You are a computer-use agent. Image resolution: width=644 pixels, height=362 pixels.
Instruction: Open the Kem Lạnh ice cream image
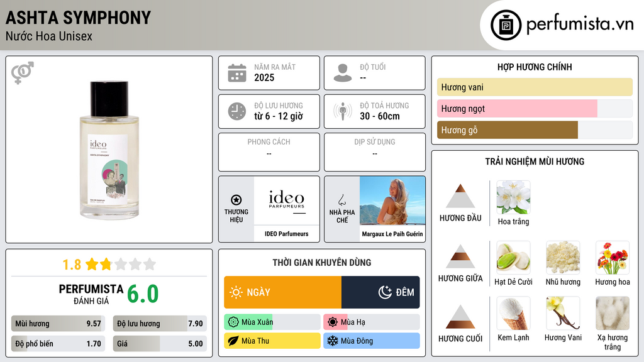[x=513, y=313]
